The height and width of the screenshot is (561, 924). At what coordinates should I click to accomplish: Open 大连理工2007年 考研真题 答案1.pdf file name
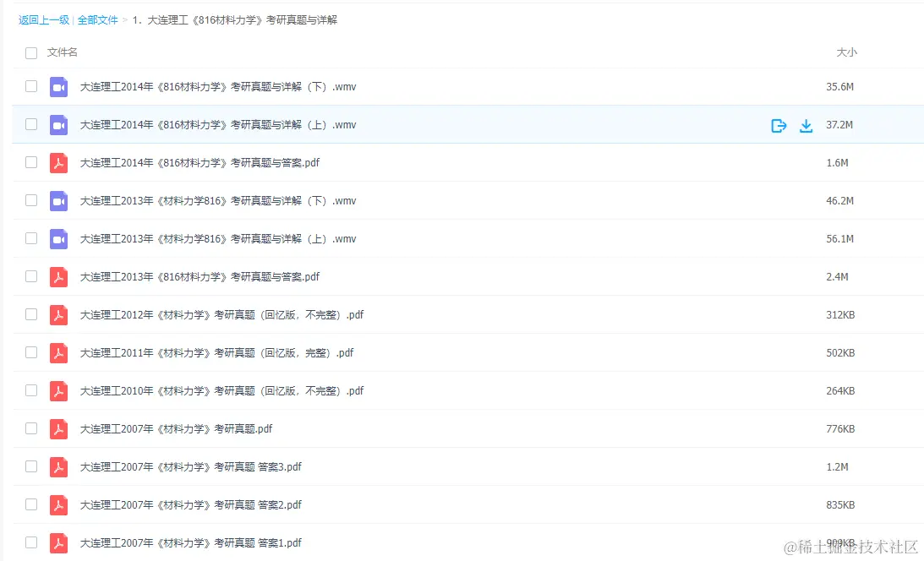190,542
